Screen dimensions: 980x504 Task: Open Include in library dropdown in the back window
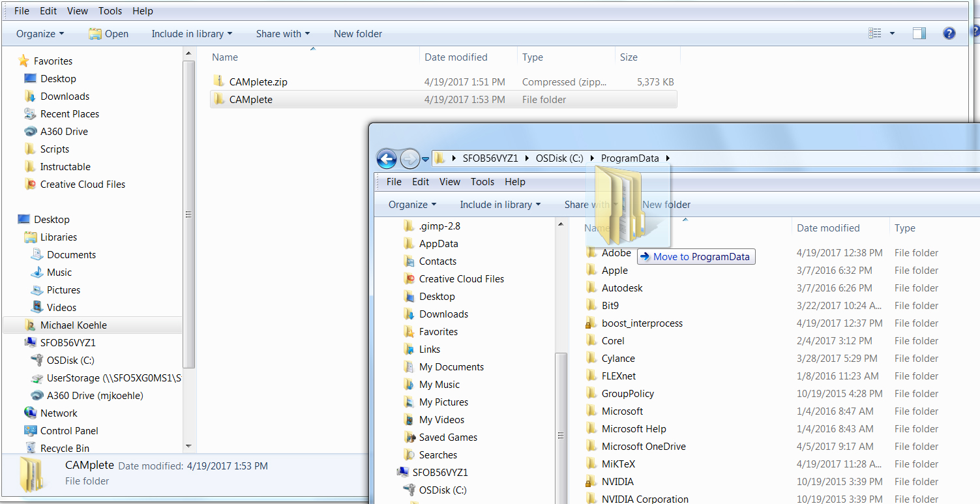tap(192, 33)
